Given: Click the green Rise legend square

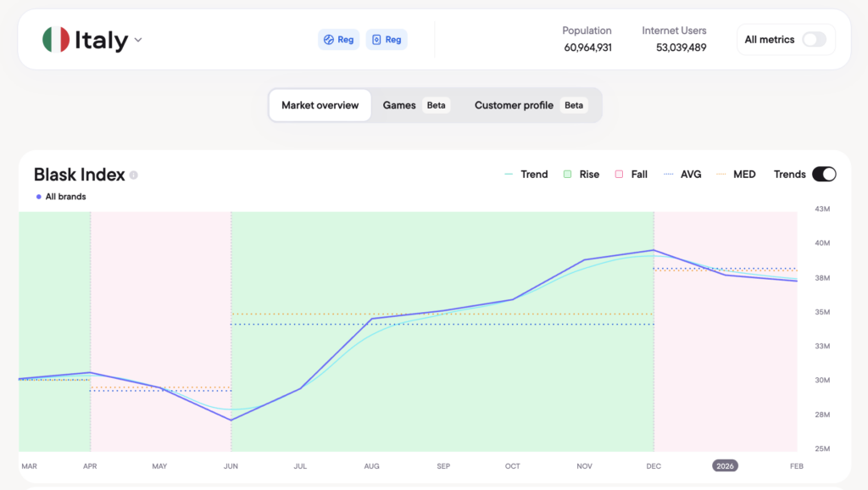Looking at the screenshot, I should [567, 175].
